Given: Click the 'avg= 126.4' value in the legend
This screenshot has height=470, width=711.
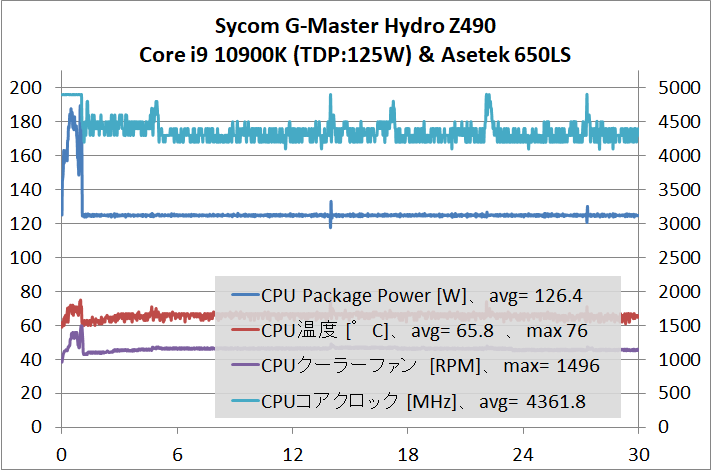Looking at the screenshot, I should [x=536, y=296].
